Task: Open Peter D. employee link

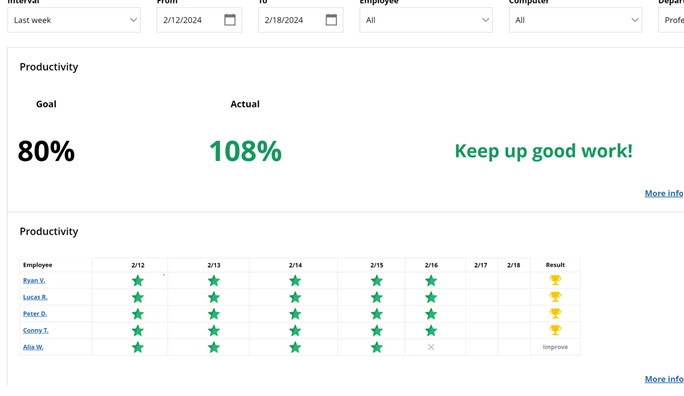Action: pos(35,314)
